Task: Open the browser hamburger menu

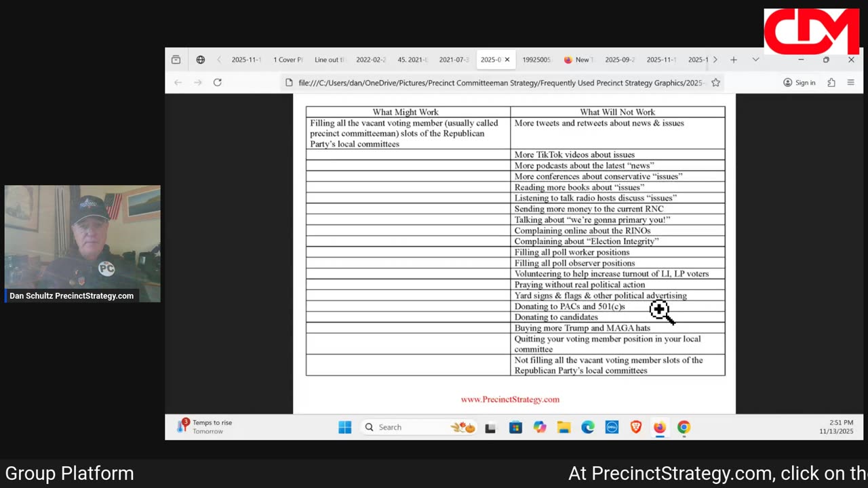Action: [851, 83]
